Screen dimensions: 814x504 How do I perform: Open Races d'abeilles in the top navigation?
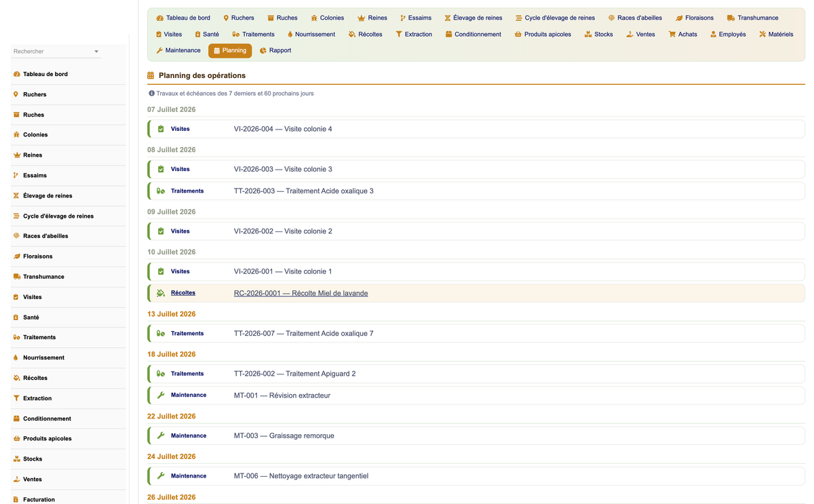(x=636, y=18)
